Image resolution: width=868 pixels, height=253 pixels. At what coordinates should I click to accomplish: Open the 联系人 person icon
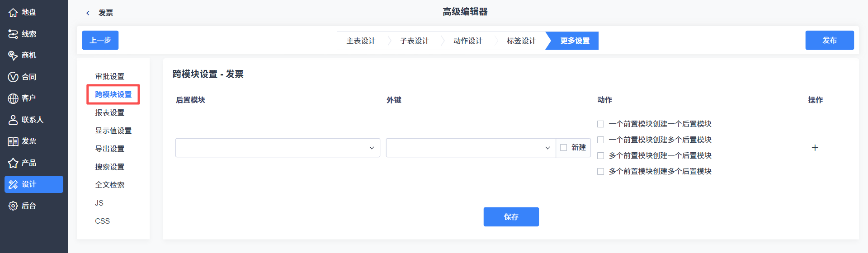13,120
